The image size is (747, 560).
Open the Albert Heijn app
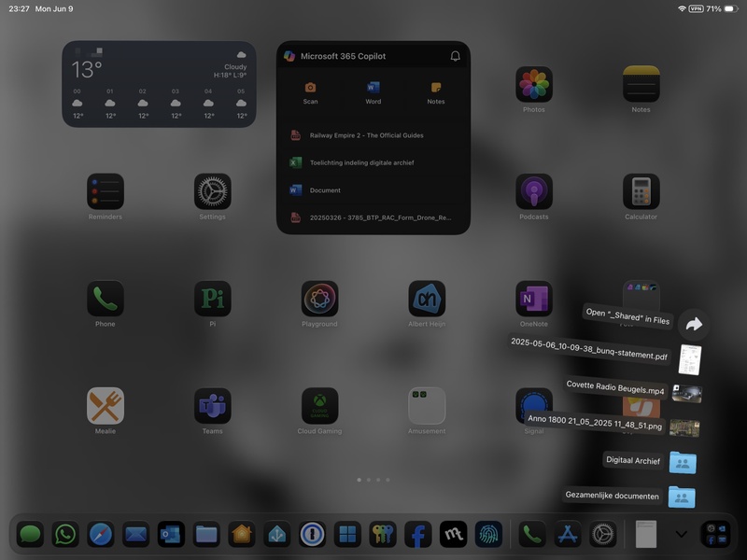[x=427, y=299]
